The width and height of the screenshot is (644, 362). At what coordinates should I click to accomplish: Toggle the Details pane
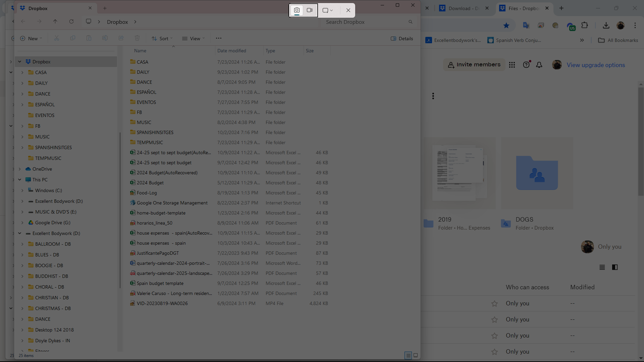402,39
